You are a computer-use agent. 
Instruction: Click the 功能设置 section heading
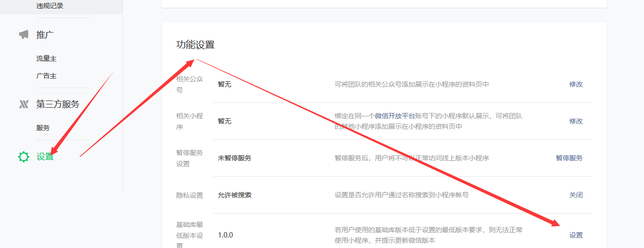tap(195, 45)
